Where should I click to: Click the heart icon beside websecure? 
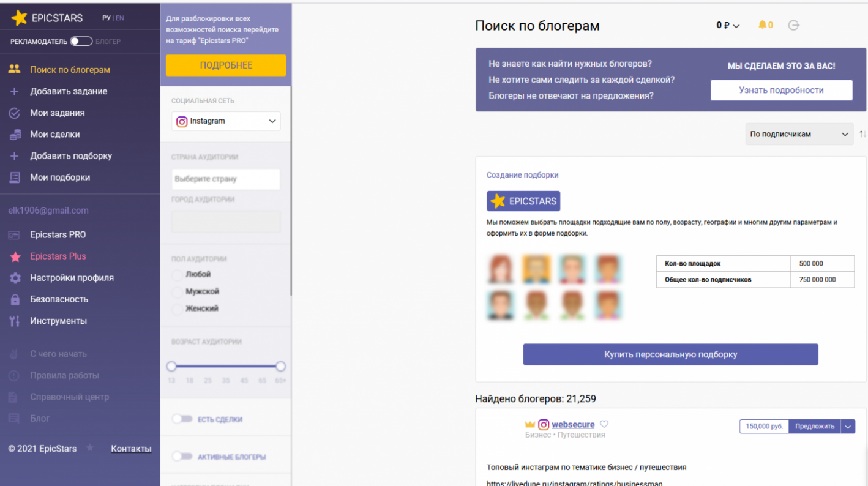pyautogui.click(x=604, y=424)
